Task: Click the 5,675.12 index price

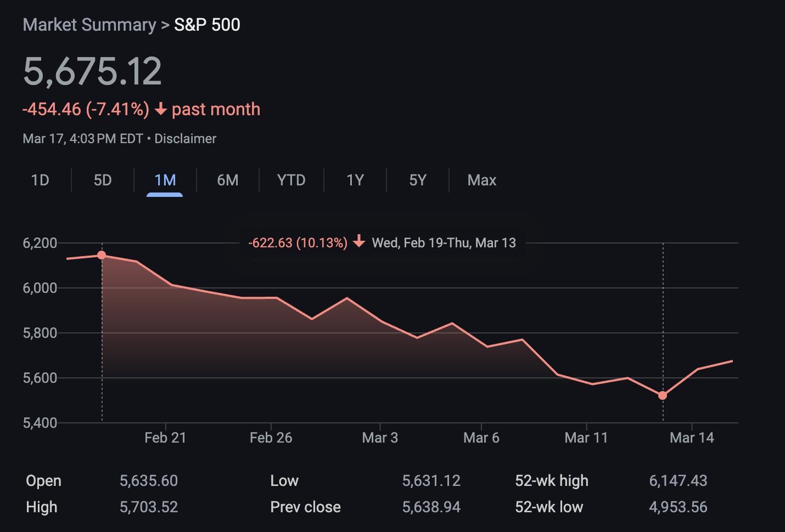Action: click(92, 71)
